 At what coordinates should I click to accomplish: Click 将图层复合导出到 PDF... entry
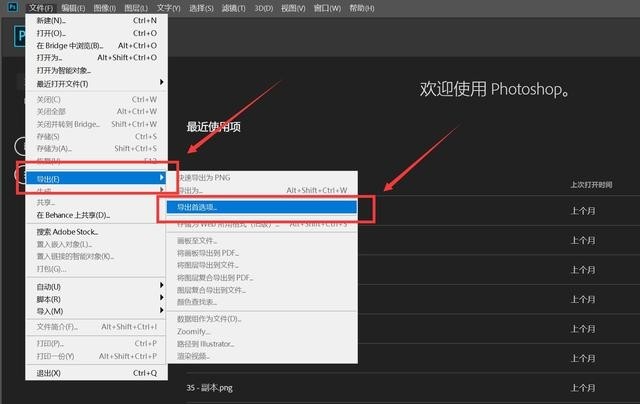262,278
